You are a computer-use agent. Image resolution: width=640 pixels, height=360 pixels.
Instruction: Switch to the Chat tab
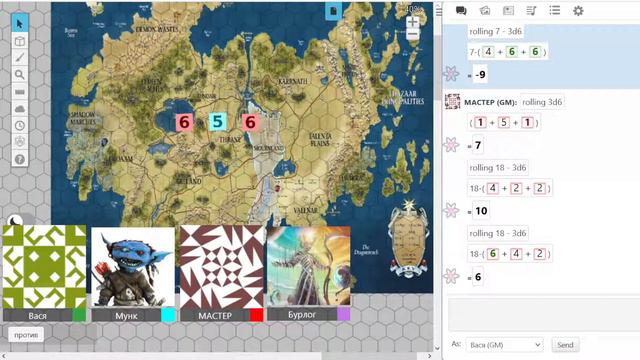click(461, 11)
